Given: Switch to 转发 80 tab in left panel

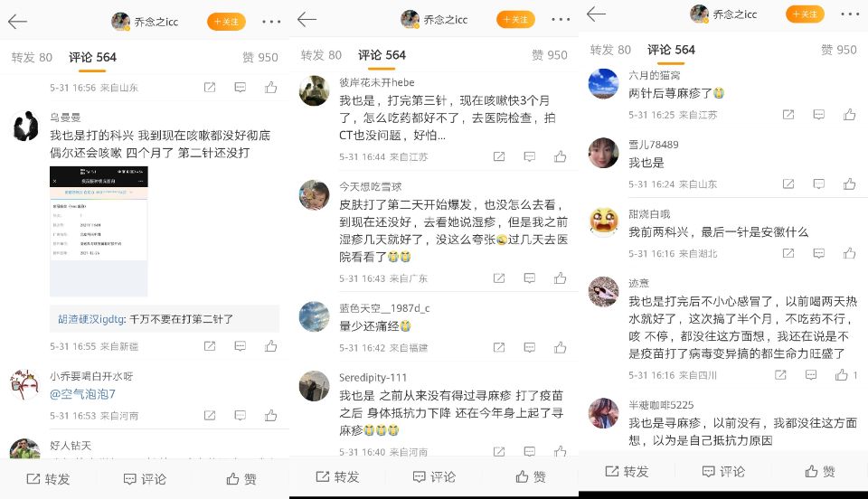Looking at the screenshot, I should [32, 58].
